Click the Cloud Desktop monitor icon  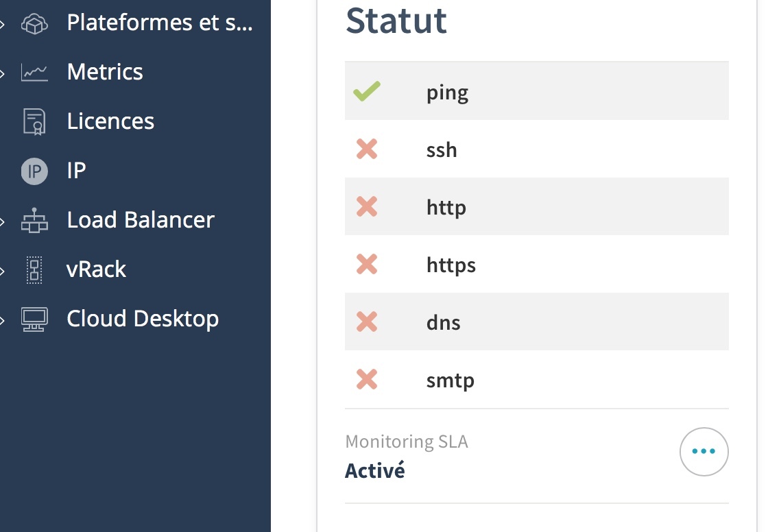tap(34, 319)
